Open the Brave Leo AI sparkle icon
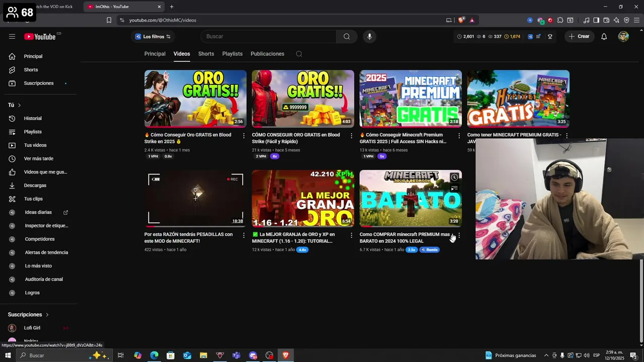This screenshot has height=362, width=644. (x=616, y=20)
